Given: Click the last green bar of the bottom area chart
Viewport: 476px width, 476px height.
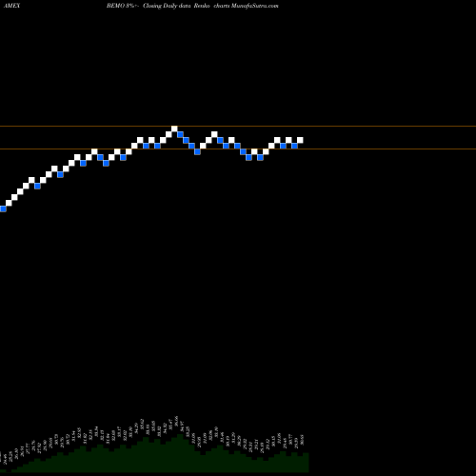Looking at the screenshot, I should click(306, 463).
